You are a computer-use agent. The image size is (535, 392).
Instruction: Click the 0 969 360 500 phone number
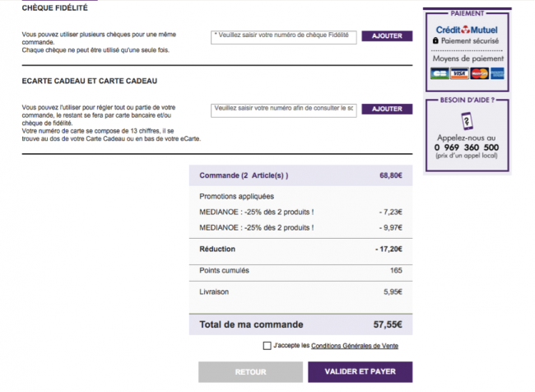pos(467,147)
